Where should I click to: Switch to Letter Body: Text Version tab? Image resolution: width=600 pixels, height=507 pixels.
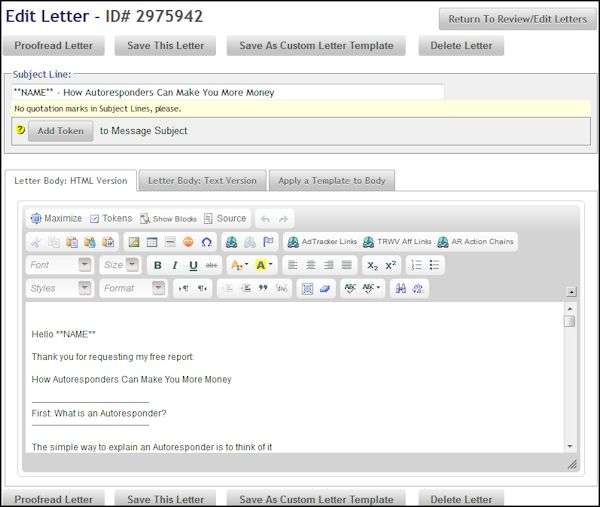202,180
